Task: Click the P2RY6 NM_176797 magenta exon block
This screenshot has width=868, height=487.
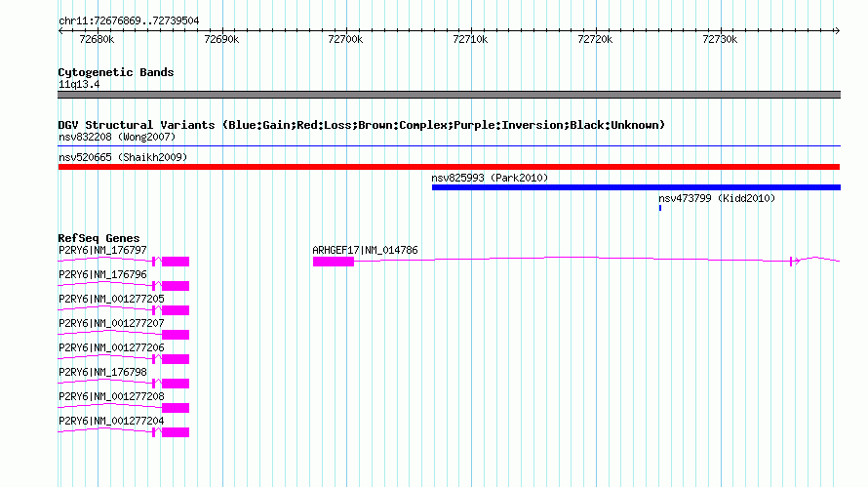Action: pyautogui.click(x=176, y=262)
